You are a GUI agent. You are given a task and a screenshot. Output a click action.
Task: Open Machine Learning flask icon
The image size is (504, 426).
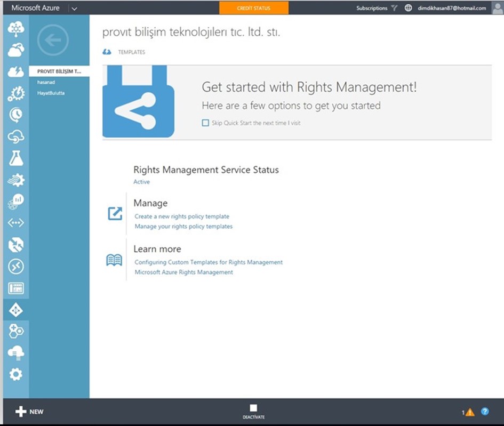(16, 158)
